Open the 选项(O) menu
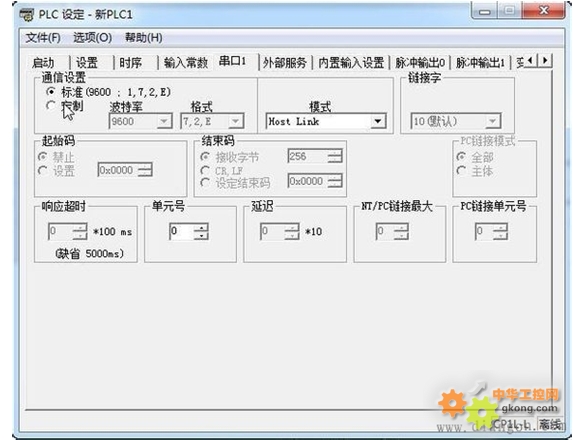573x440 pixels. (x=92, y=37)
